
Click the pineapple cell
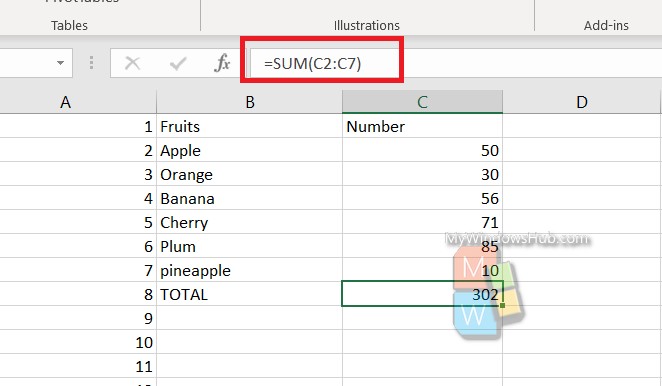coord(250,270)
